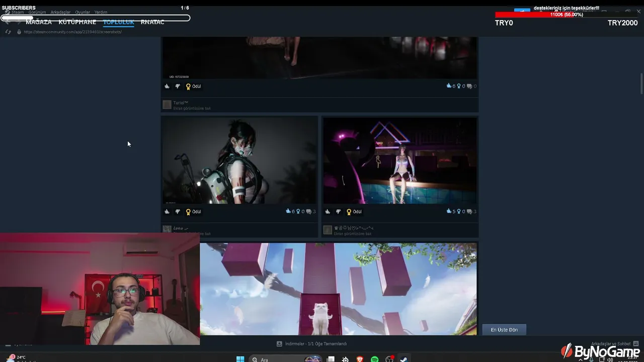
Task: Open Tariel's user profile name
Action: click(x=181, y=103)
